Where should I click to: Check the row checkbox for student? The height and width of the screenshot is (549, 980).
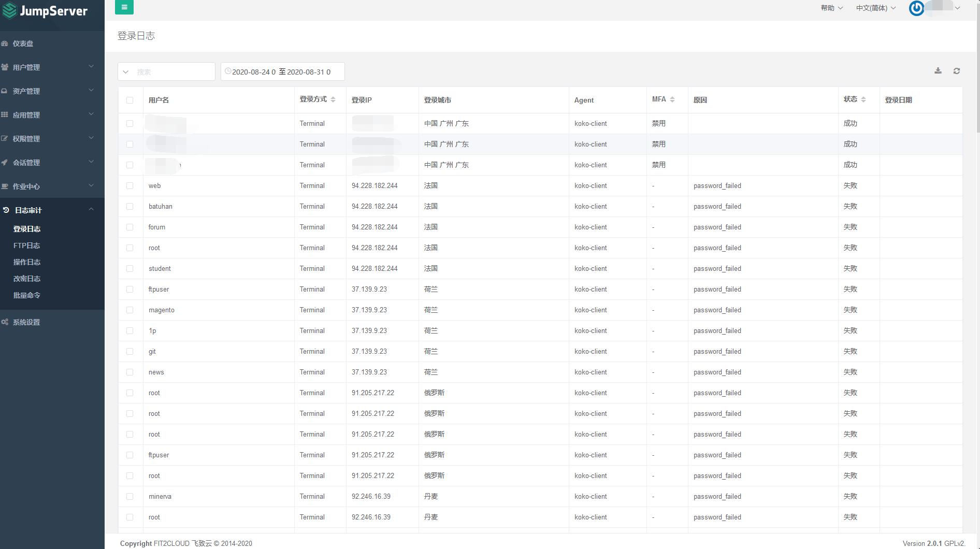[x=129, y=269]
